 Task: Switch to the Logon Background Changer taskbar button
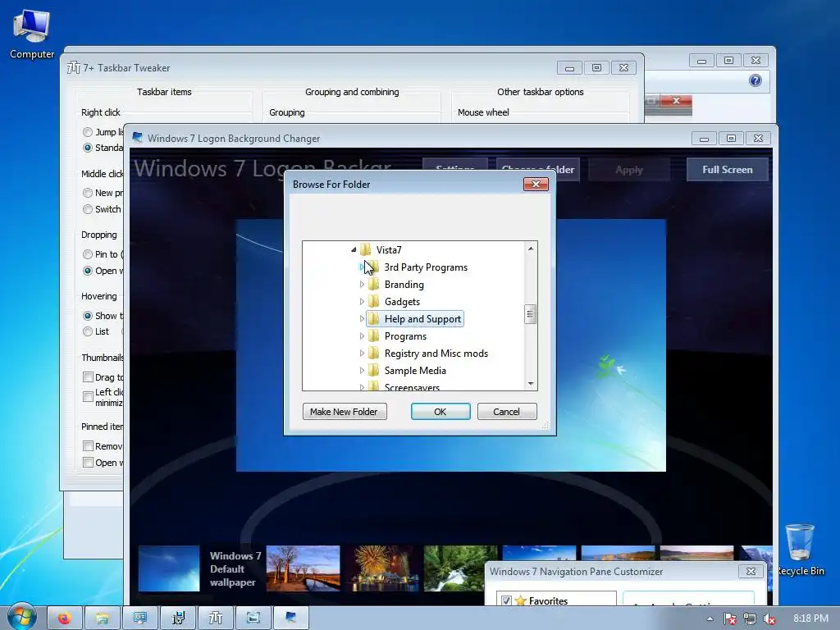(291, 619)
